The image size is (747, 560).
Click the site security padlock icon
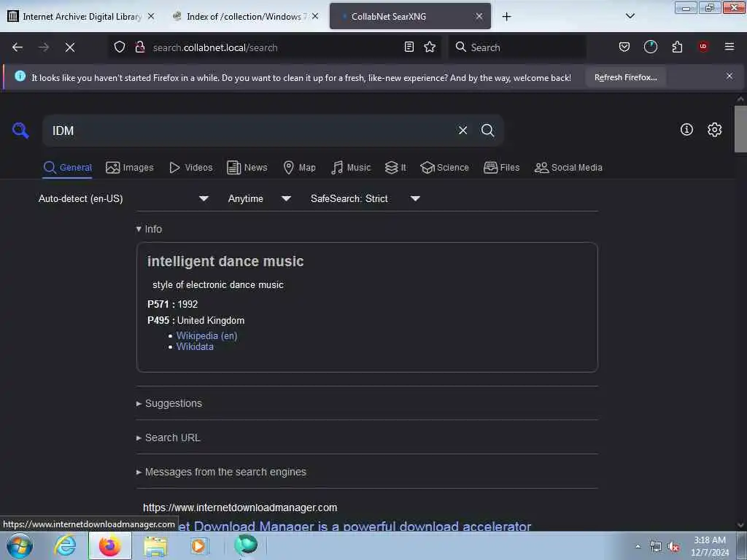pos(140,47)
